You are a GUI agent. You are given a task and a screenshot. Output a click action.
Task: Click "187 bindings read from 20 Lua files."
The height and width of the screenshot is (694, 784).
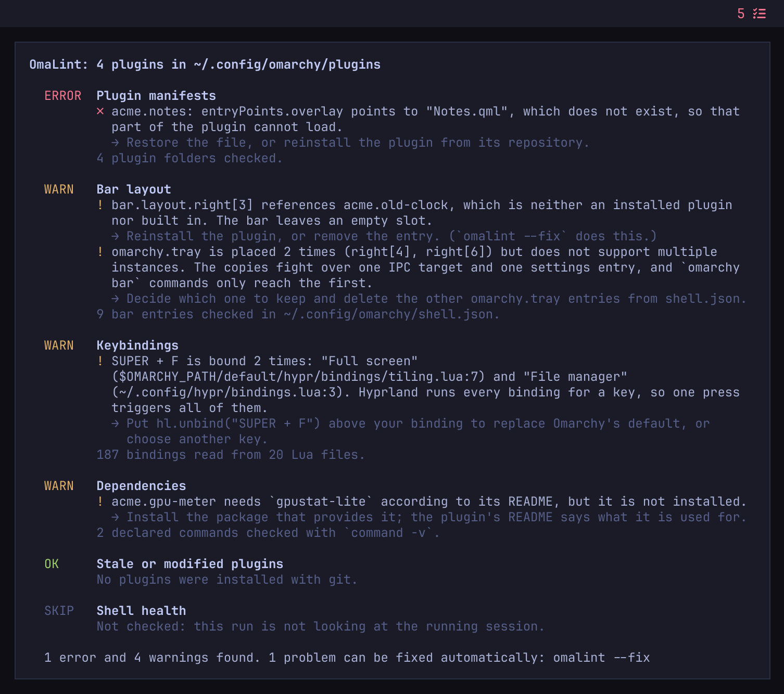click(231, 455)
